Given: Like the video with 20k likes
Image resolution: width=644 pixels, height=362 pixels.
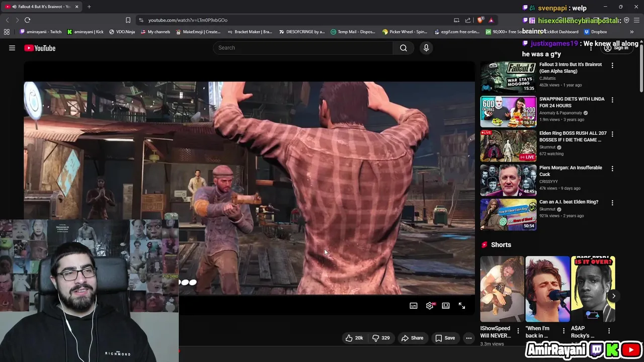Looking at the screenshot, I should (x=354, y=338).
